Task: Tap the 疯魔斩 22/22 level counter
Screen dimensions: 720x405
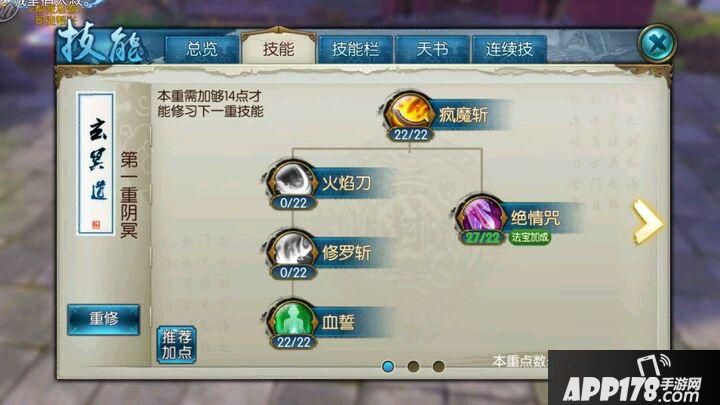Action: (410, 135)
